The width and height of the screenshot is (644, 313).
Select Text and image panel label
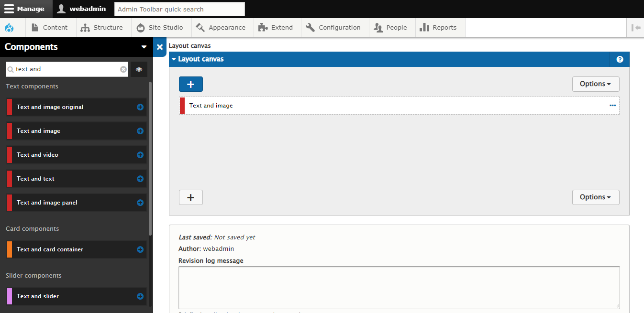47,203
